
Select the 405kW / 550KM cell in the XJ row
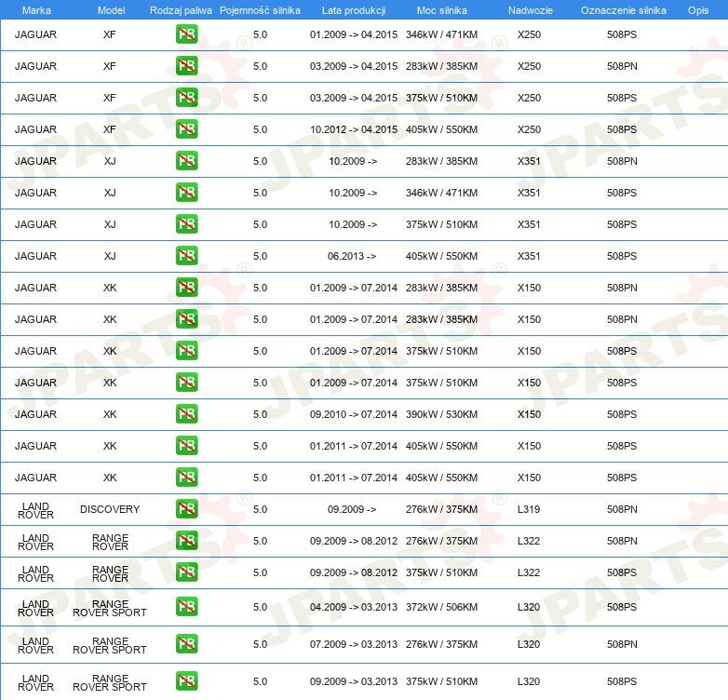click(441, 256)
